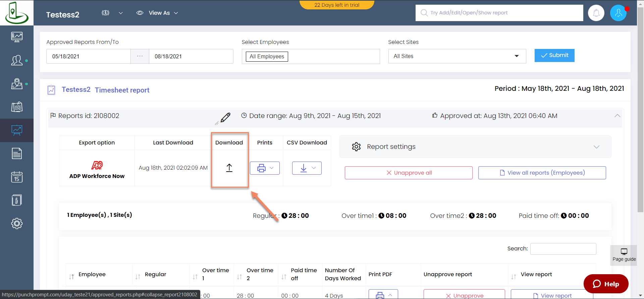Click the ADP upload arrow under Download

(229, 168)
